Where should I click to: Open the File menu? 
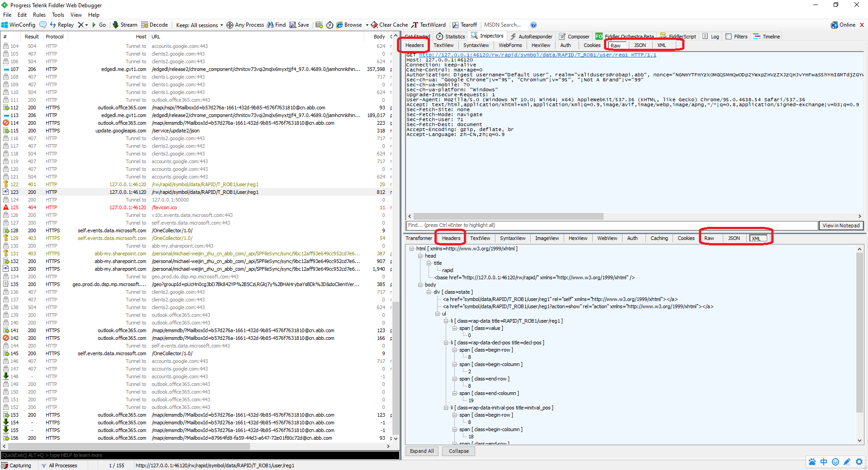7,15
